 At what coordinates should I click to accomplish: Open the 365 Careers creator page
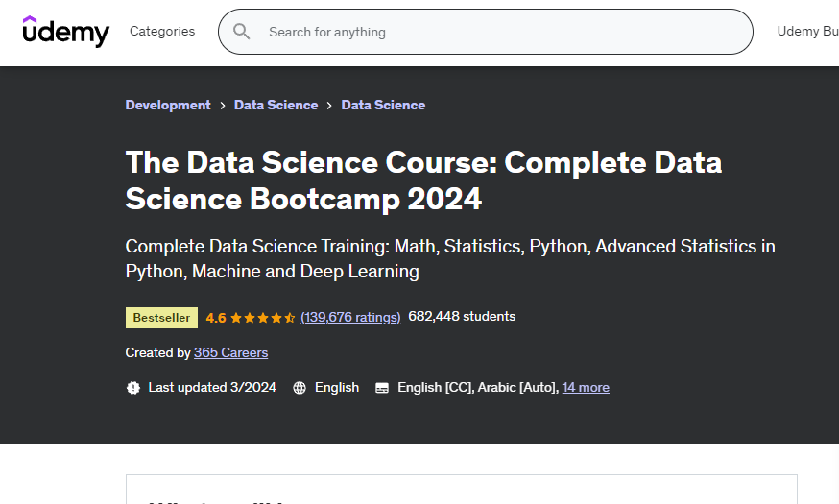click(230, 353)
